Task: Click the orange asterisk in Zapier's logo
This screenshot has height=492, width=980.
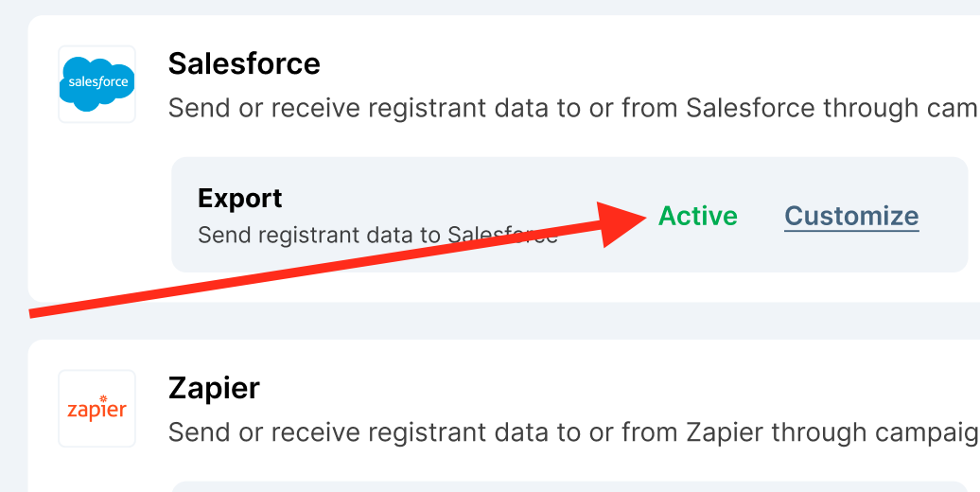Action: [x=103, y=398]
